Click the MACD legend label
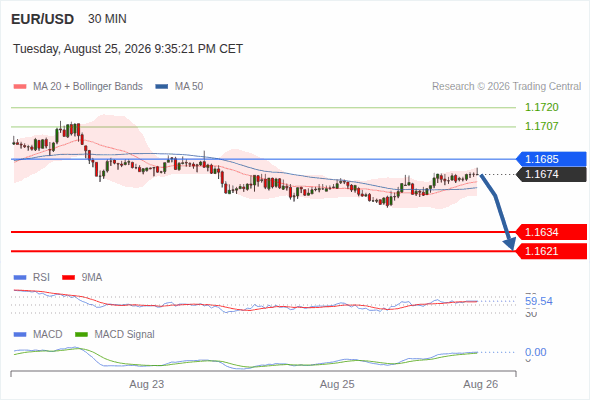The height and width of the screenshot is (400, 590). (x=48, y=335)
